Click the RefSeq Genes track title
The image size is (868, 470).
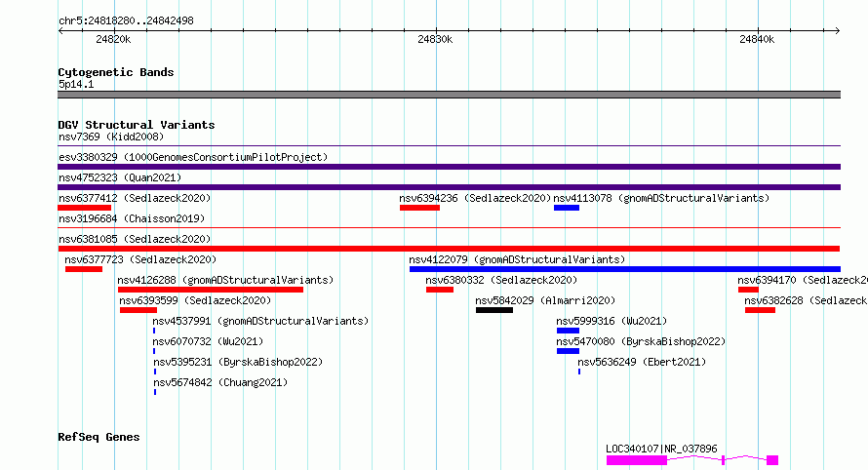pos(99,437)
